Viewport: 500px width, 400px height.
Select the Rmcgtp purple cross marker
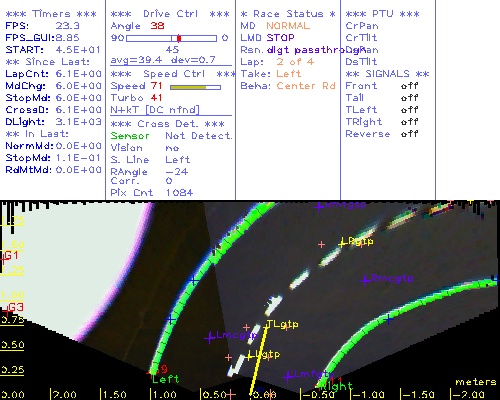click(365, 280)
